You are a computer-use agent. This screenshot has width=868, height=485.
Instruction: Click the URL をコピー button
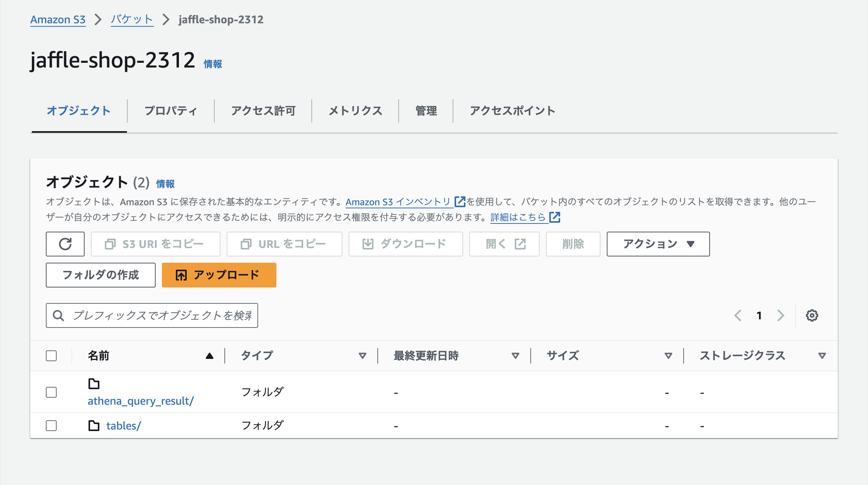285,244
